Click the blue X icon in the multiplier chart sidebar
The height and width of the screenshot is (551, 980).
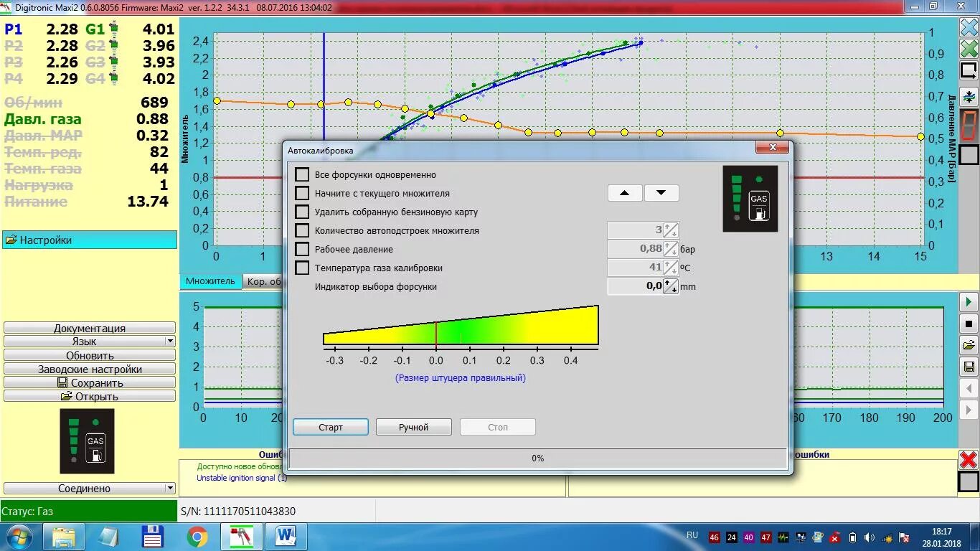point(969,28)
